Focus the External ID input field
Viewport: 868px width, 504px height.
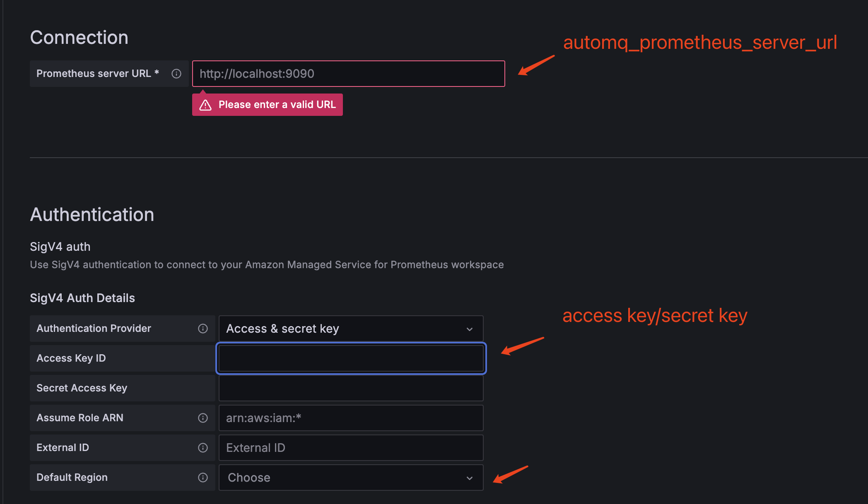coord(351,448)
